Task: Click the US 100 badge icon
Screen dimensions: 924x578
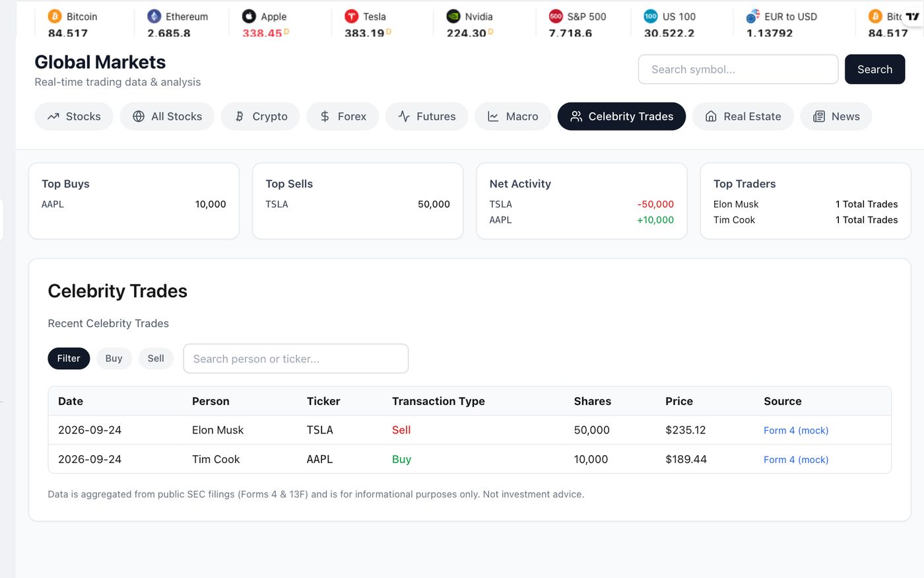Action: coord(651,17)
